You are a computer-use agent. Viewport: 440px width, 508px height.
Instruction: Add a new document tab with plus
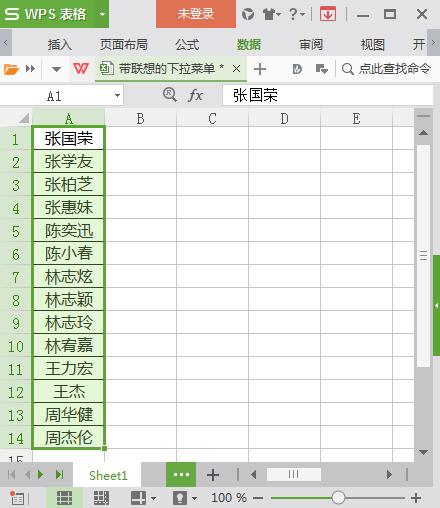coord(260,69)
